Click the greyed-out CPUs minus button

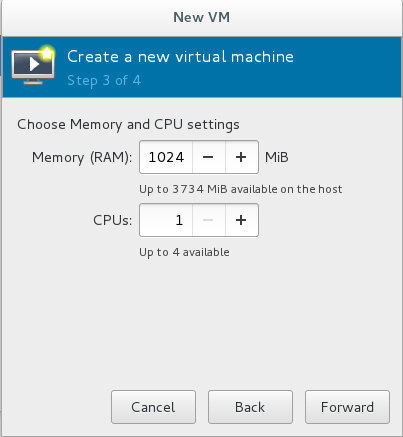pyautogui.click(x=208, y=220)
